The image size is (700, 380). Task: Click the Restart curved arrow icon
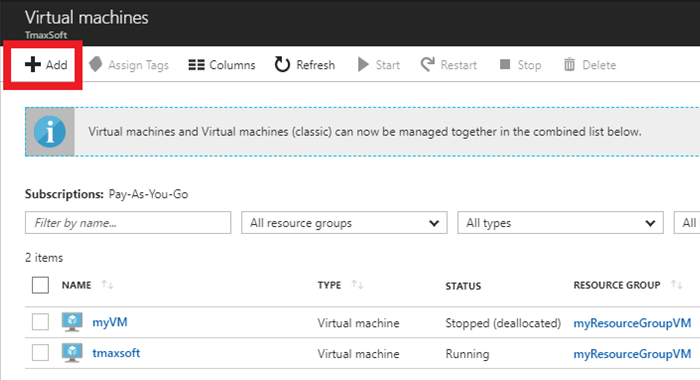click(x=428, y=64)
